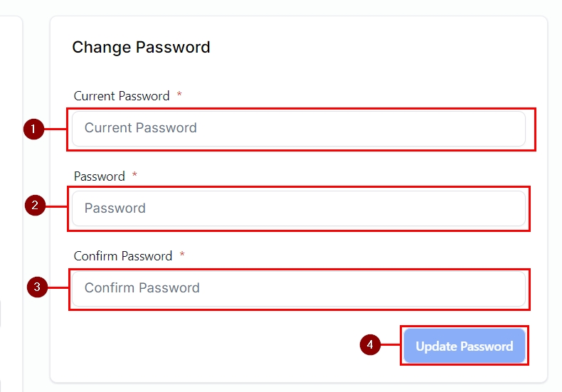Image resolution: width=562 pixels, height=392 pixels.
Task: Click the Change Password heading
Action: point(141,48)
